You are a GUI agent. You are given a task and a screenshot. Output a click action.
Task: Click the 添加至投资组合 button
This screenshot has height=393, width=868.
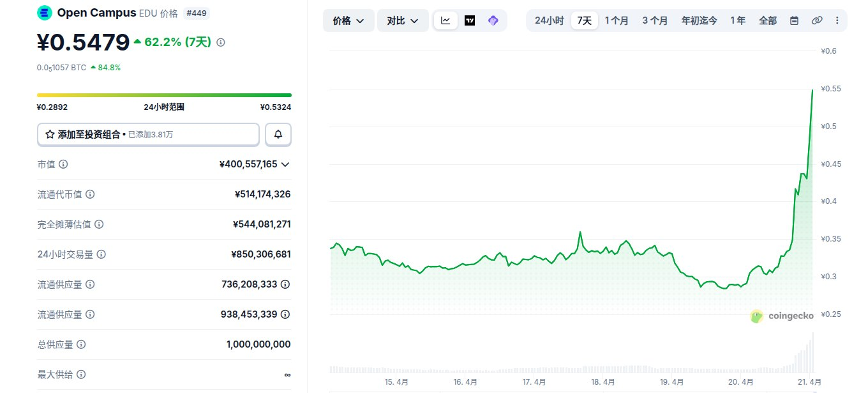[148, 135]
